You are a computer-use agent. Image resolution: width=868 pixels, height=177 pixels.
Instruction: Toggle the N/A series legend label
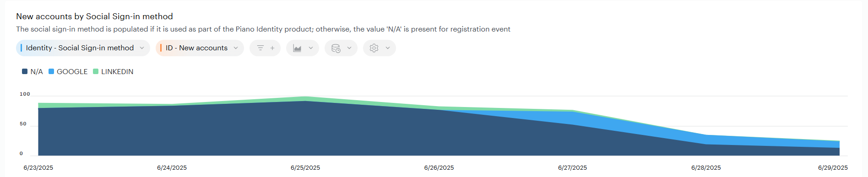click(37, 72)
